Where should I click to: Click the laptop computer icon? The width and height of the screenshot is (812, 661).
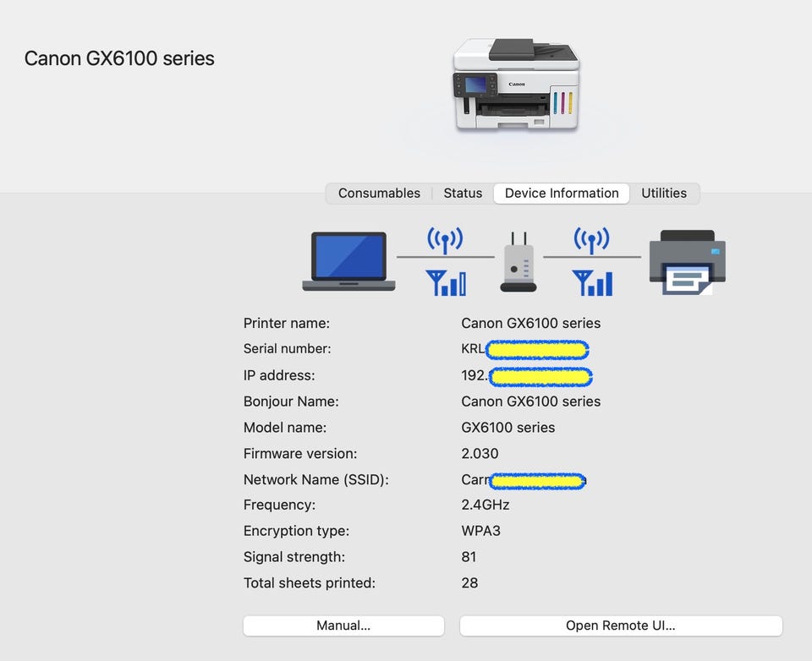[x=349, y=261]
